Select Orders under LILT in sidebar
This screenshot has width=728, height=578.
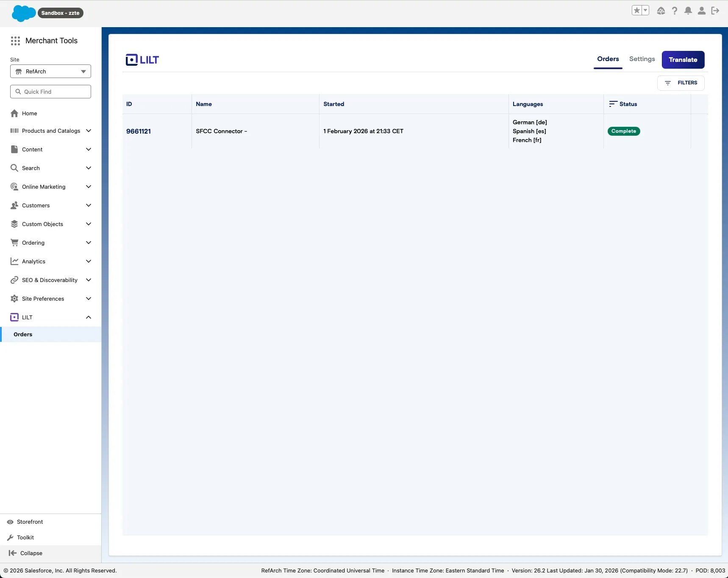point(51,334)
